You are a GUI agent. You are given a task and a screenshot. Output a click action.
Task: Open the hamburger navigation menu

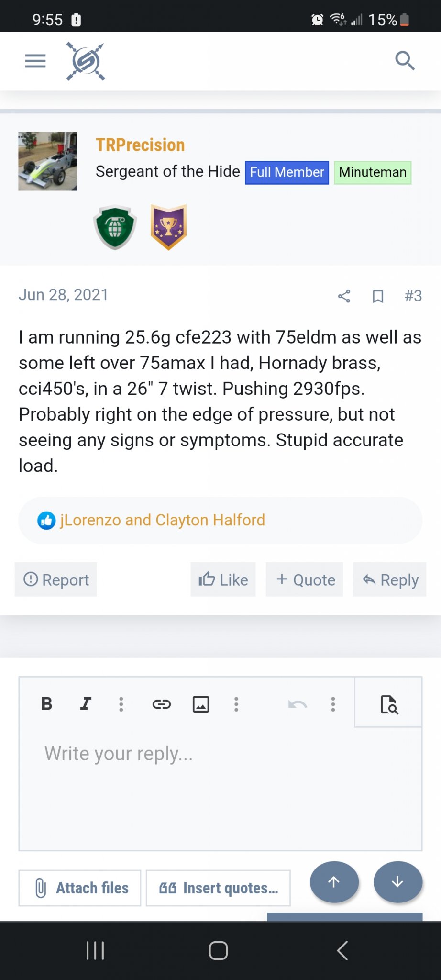35,61
